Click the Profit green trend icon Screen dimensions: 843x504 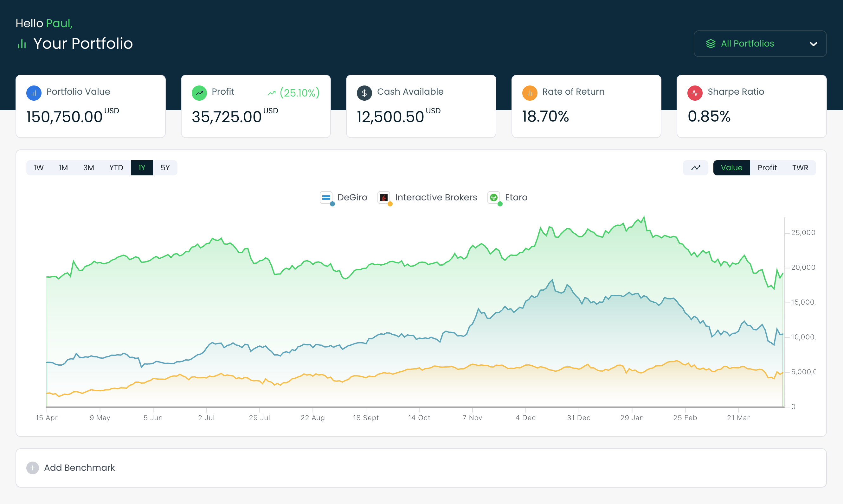[199, 93]
